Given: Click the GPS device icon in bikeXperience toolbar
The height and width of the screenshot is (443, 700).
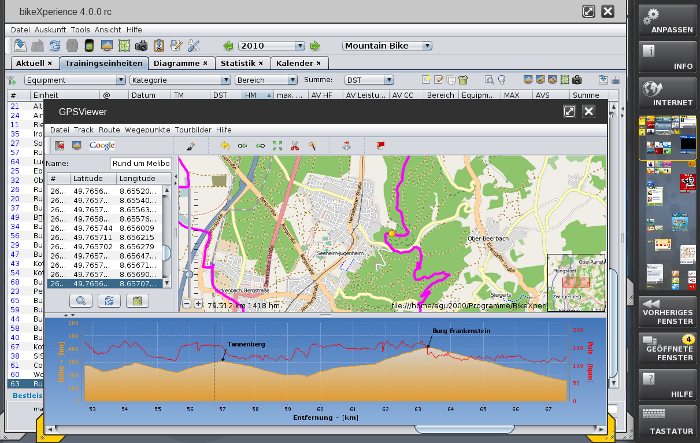Looking at the screenshot, I should 89,46.
